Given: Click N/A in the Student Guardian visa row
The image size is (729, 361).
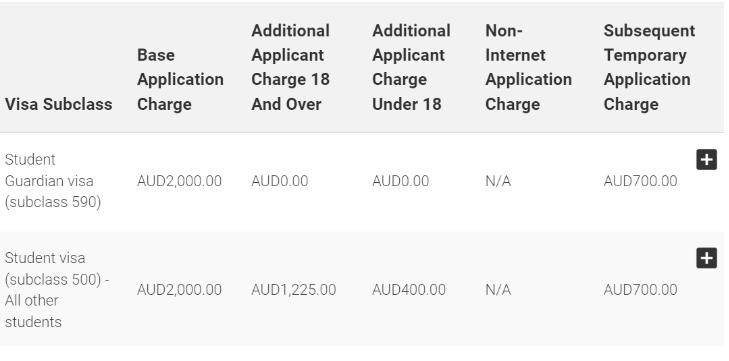Looking at the screenshot, I should [x=498, y=181].
